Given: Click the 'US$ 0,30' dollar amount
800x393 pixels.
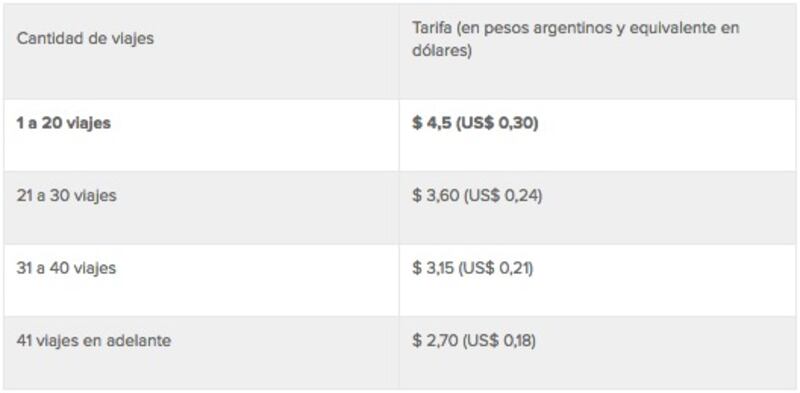Looking at the screenshot, I should 497,124.
